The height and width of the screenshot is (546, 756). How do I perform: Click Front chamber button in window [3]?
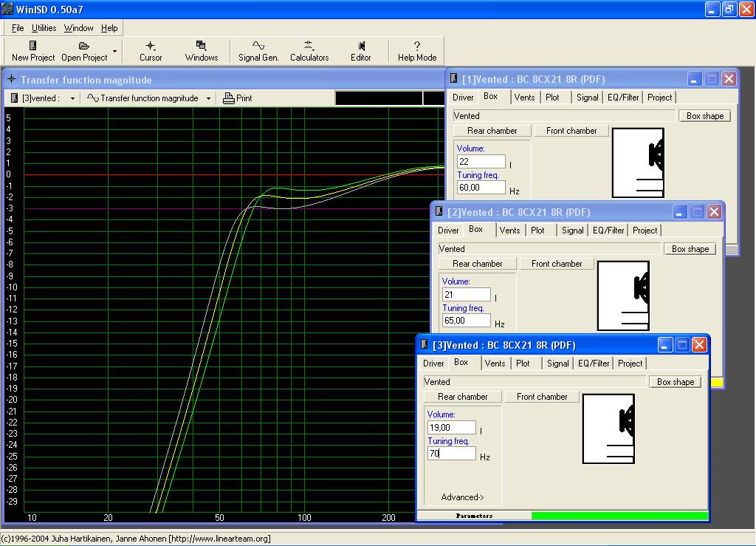pos(542,397)
